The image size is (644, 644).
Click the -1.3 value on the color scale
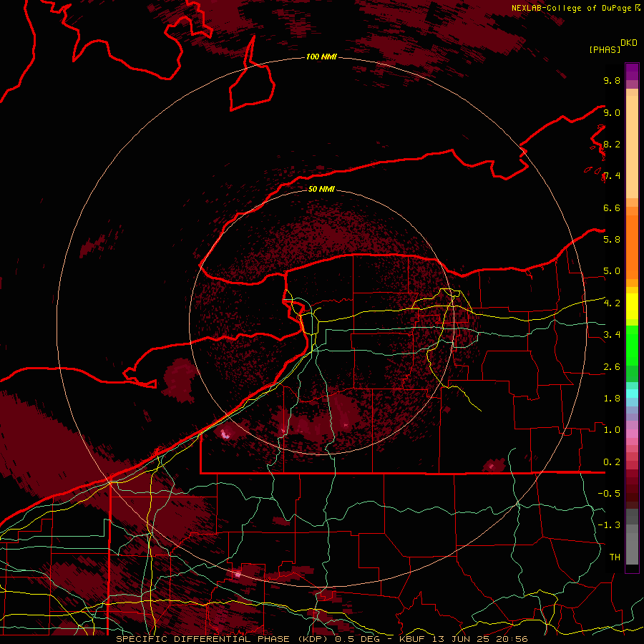pos(609,525)
